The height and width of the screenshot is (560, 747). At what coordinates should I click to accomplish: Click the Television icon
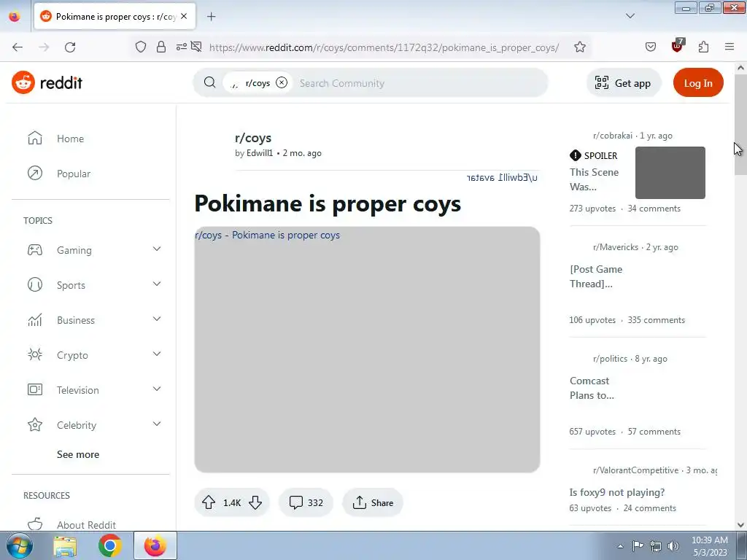click(x=35, y=389)
